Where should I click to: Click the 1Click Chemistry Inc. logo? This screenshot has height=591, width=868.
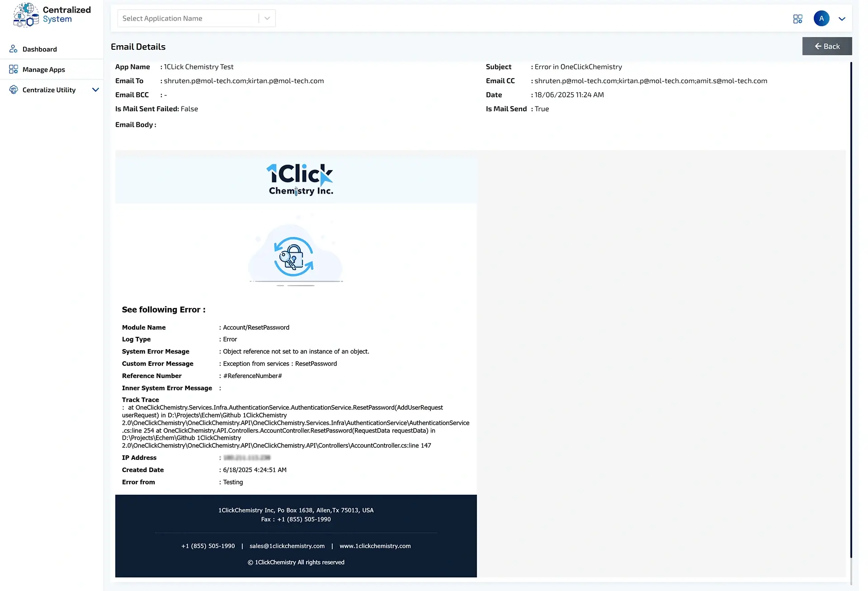pos(300,180)
